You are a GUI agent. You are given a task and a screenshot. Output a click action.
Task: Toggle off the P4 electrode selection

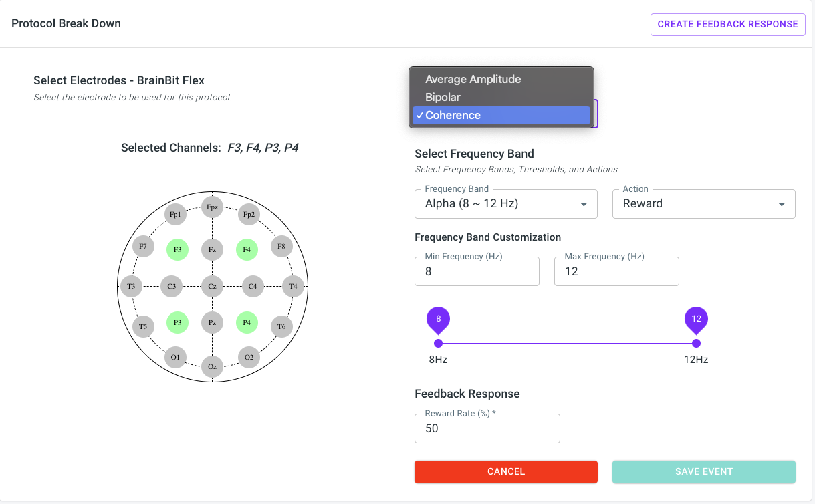tap(246, 322)
